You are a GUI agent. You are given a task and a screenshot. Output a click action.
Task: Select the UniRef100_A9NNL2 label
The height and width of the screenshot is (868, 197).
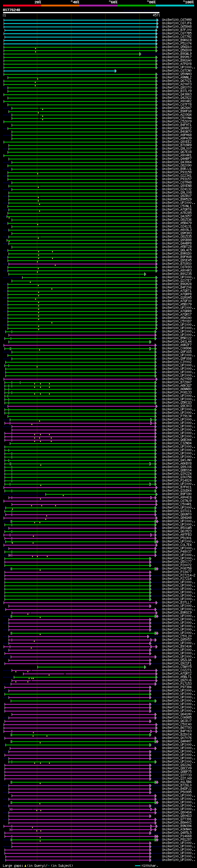[x=177, y=78]
